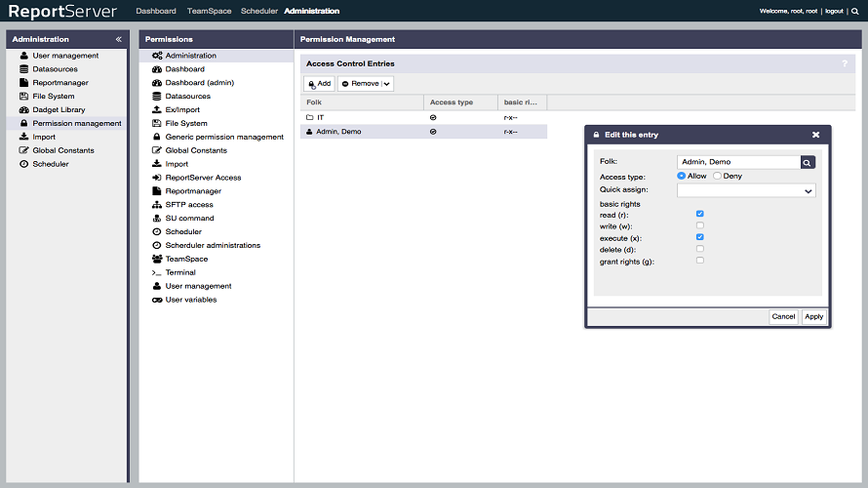This screenshot has width=868, height=488.
Task: Close the Edit this entry dialog
Action: (x=815, y=135)
